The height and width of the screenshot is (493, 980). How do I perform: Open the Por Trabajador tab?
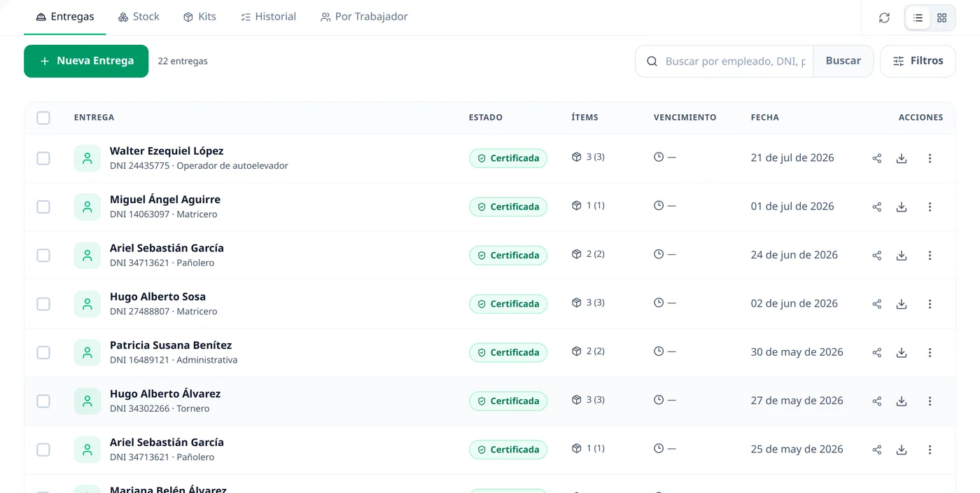point(364,17)
